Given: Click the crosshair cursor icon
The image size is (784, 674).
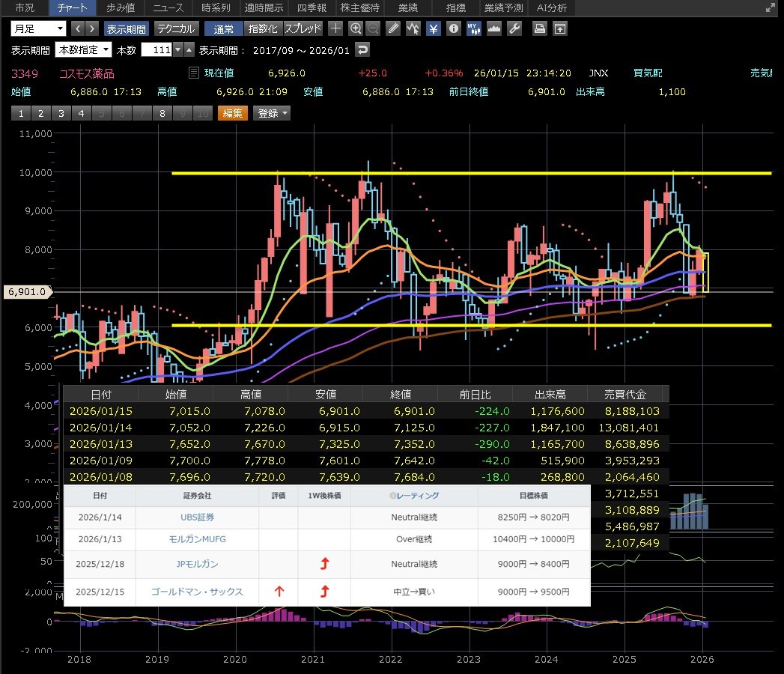Looking at the screenshot, I should [336, 28].
